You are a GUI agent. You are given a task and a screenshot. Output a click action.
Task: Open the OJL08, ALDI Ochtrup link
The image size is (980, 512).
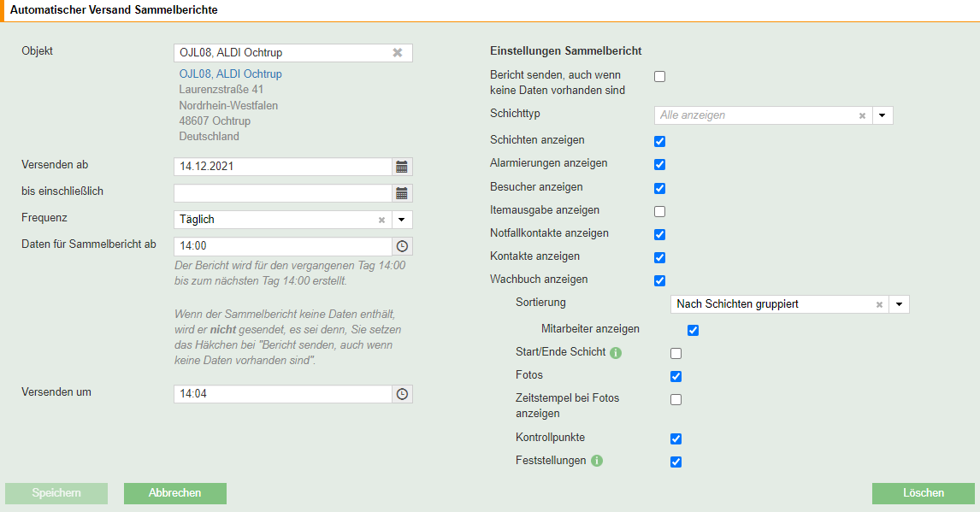pyautogui.click(x=231, y=74)
